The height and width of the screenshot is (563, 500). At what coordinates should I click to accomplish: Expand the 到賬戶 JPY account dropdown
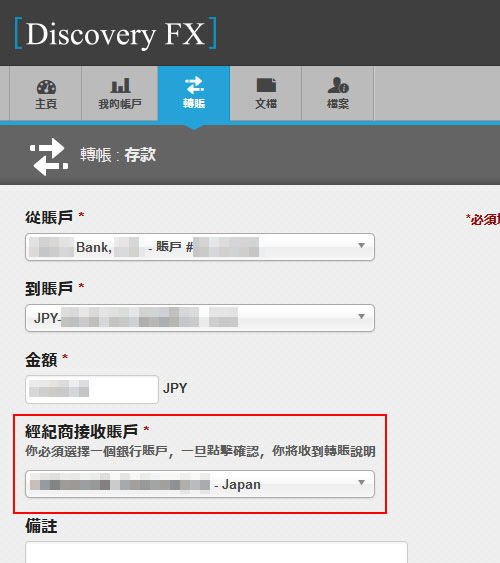[200, 318]
